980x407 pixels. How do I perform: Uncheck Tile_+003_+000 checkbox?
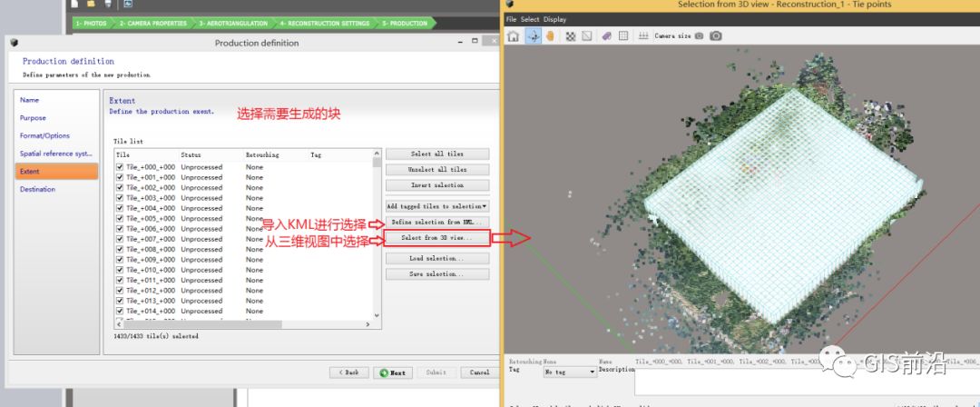click(120, 198)
